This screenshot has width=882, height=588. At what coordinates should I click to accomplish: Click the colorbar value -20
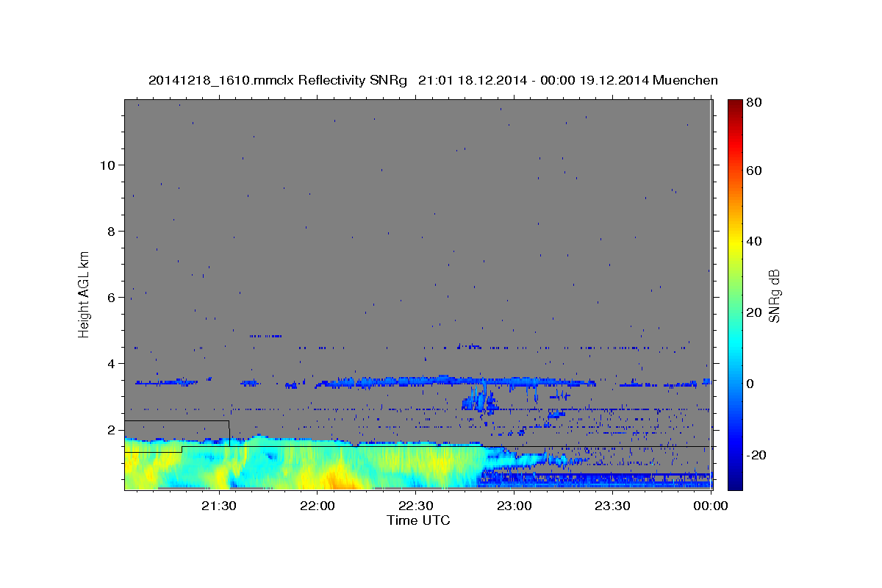756,455
